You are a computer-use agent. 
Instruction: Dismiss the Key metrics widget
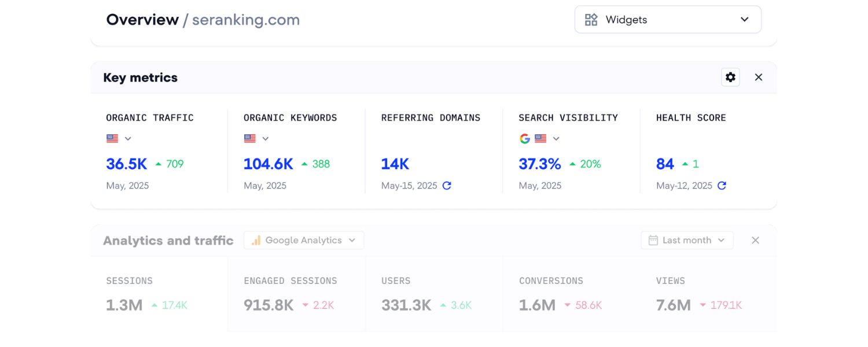758,77
